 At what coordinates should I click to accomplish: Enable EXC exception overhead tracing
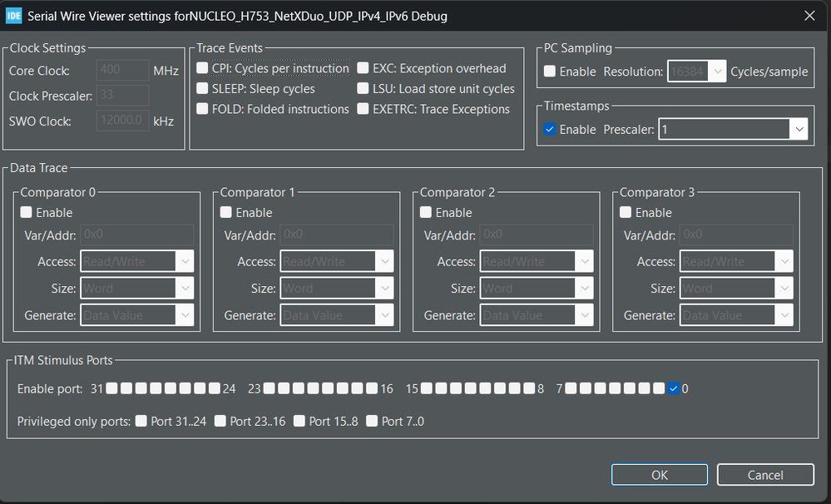pos(364,68)
